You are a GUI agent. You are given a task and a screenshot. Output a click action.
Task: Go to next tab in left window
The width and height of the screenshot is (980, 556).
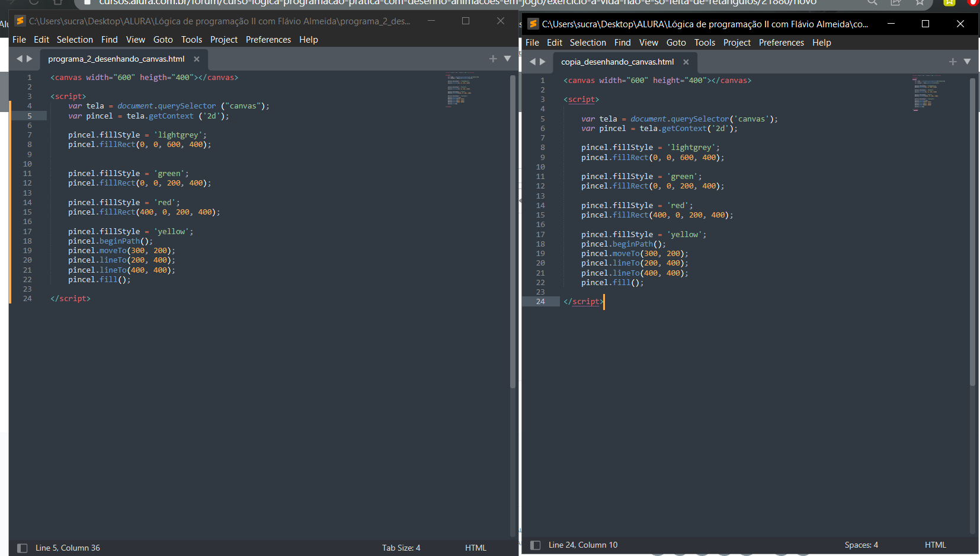pyautogui.click(x=30, y=59)
